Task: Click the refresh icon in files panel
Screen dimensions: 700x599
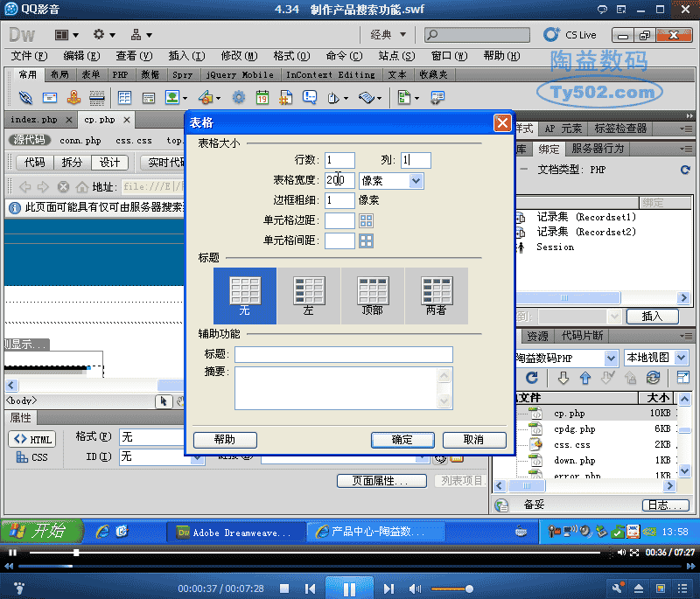Action: tap(531, 378)
